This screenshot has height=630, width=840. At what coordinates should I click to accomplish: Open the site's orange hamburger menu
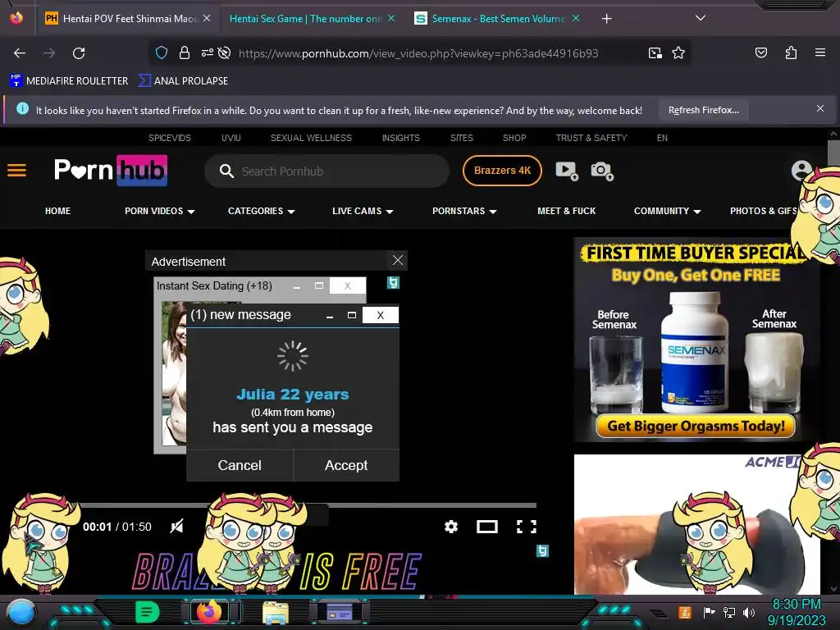click(16, 171)
